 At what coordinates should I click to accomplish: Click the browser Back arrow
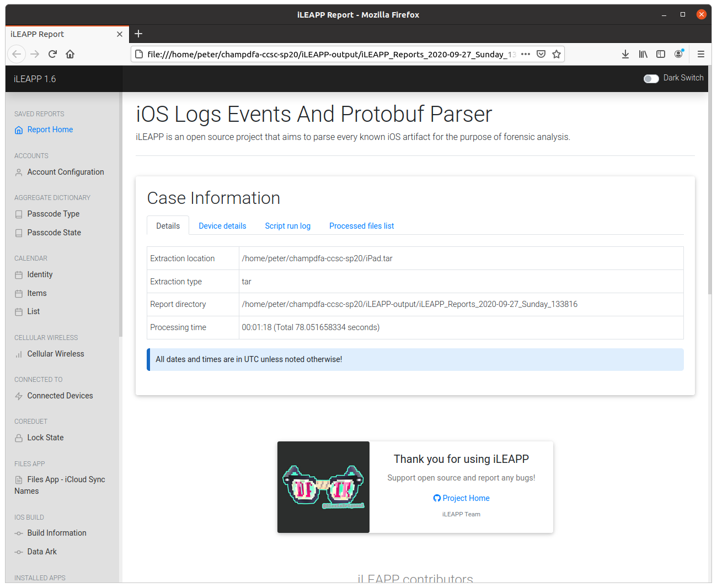(17, 54)
